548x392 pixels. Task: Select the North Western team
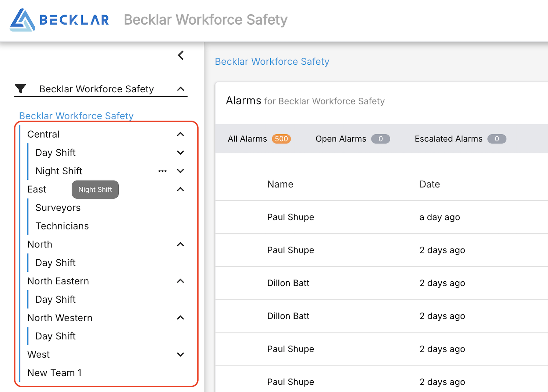[x=60, y=318]
